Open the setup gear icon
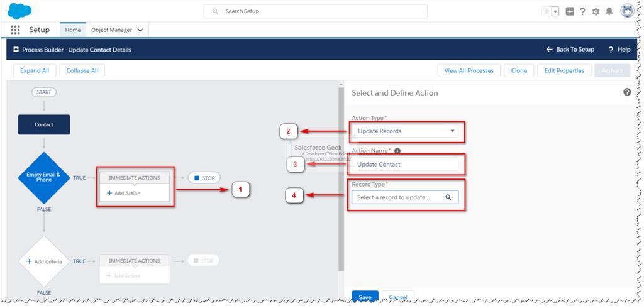The height and width of the screenshot is (306, 644). (x=596, y=12)
